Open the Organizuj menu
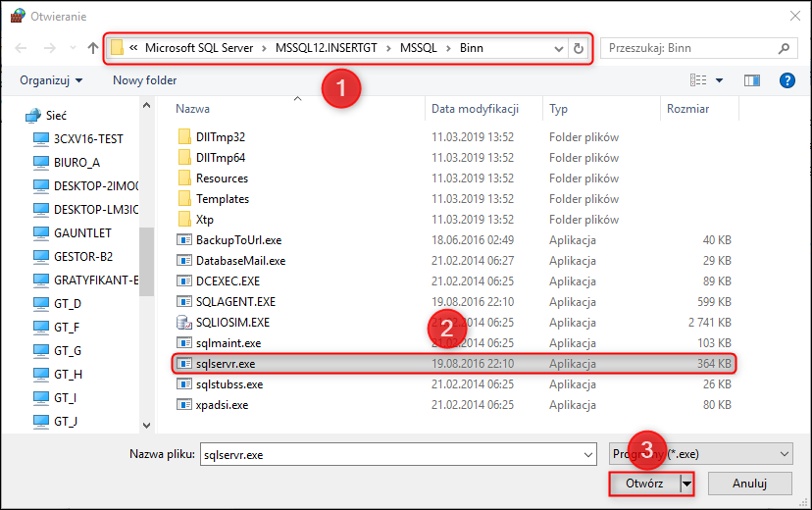 [x=51, y=80]
